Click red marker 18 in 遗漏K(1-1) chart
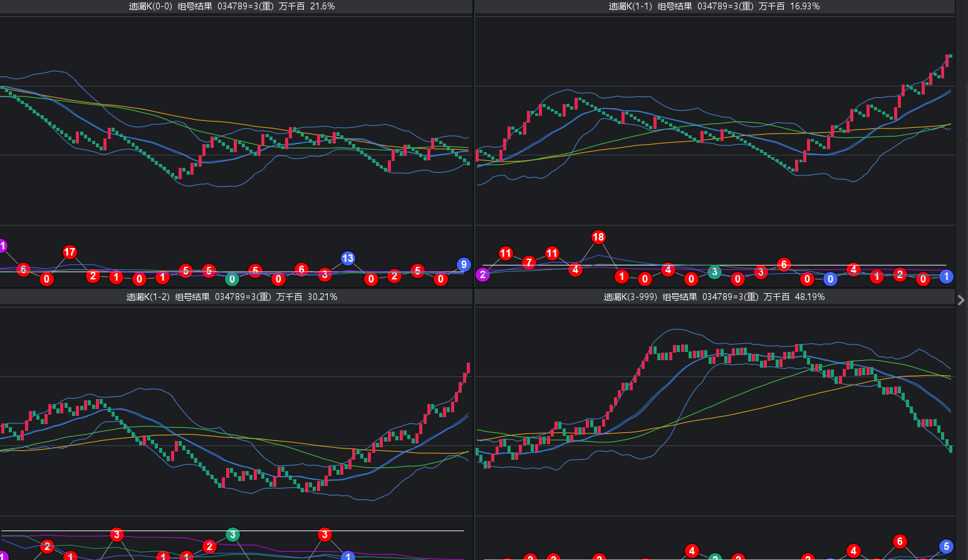968x560 pixels. click(598, 237)
